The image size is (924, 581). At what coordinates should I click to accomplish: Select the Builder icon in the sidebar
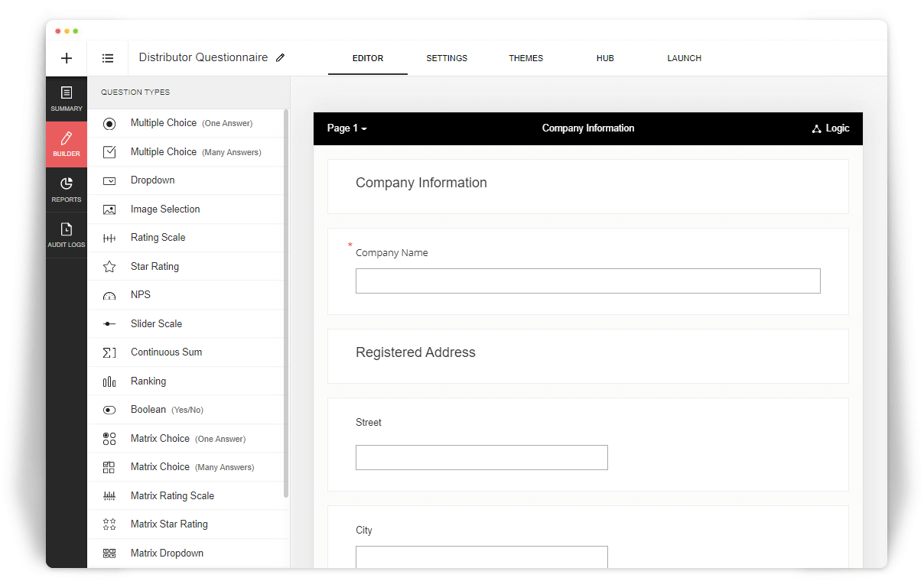66,144
